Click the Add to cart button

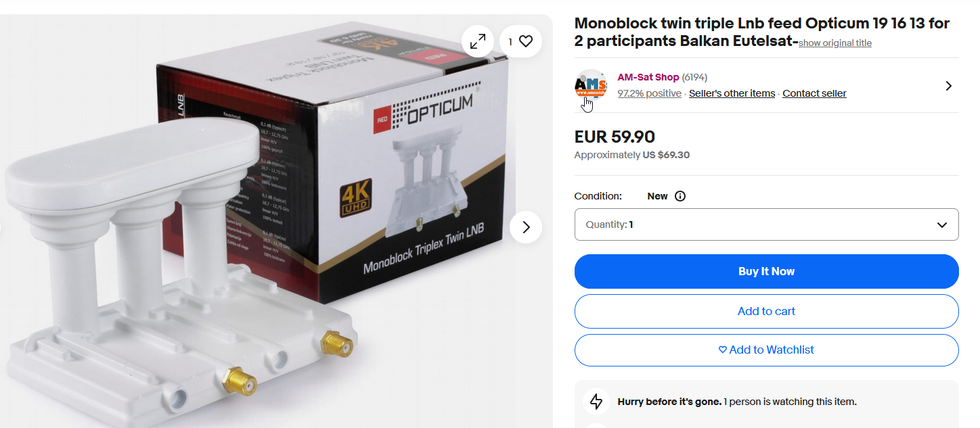click(x=766, y=311)
